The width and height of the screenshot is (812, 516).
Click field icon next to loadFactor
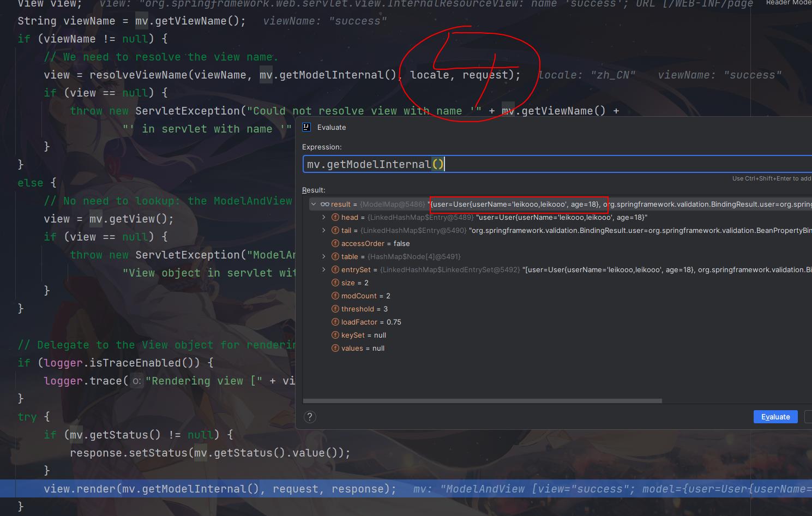tap(335, 322)
